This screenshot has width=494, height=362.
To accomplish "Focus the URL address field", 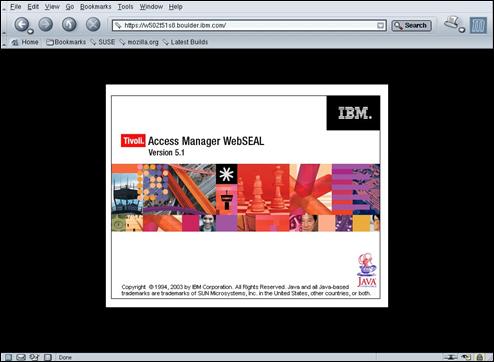I will [249, 25].
